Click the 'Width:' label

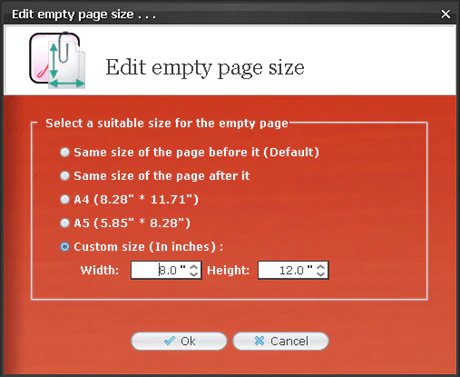coord(100,270)
